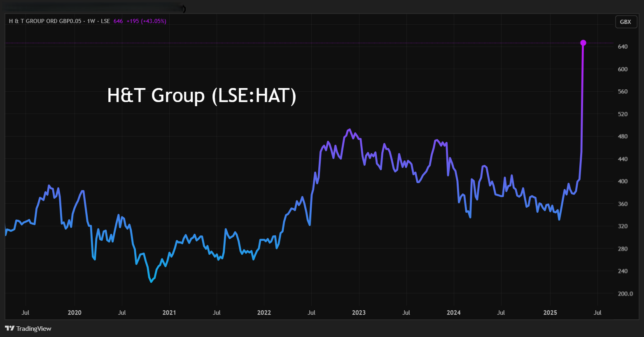Click the 2021 time axis label

point(169,312)
